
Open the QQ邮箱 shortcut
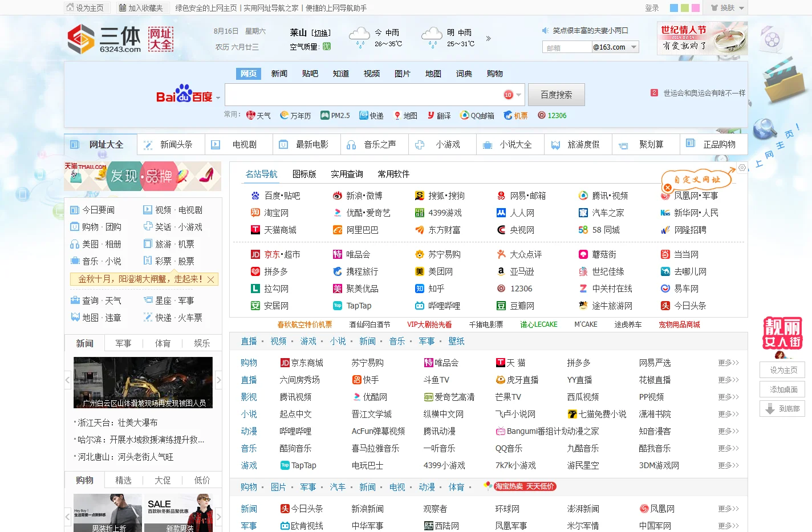coord(477,115)
